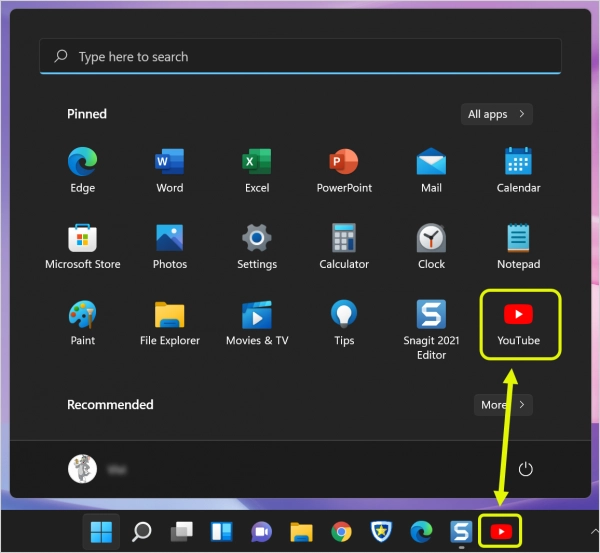The image size is (600, 553).
Task: Launch the Calculator app
Action: [344, 247]
